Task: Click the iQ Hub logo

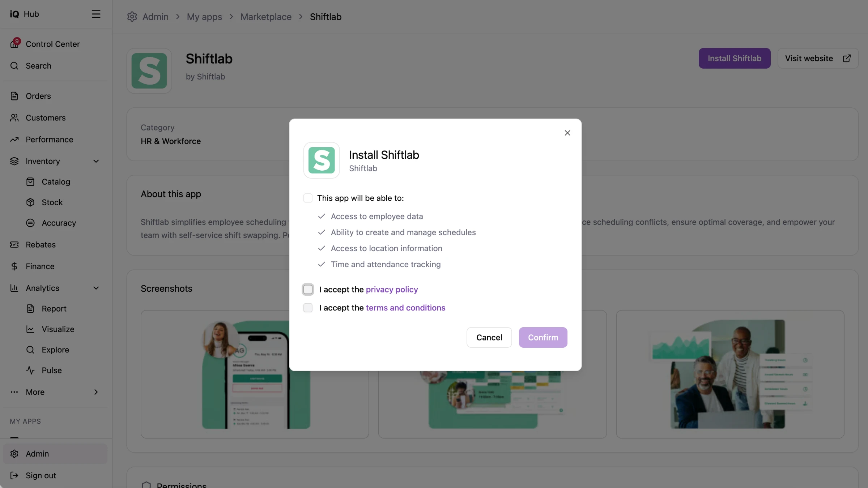Action: [x=24, y=14]
